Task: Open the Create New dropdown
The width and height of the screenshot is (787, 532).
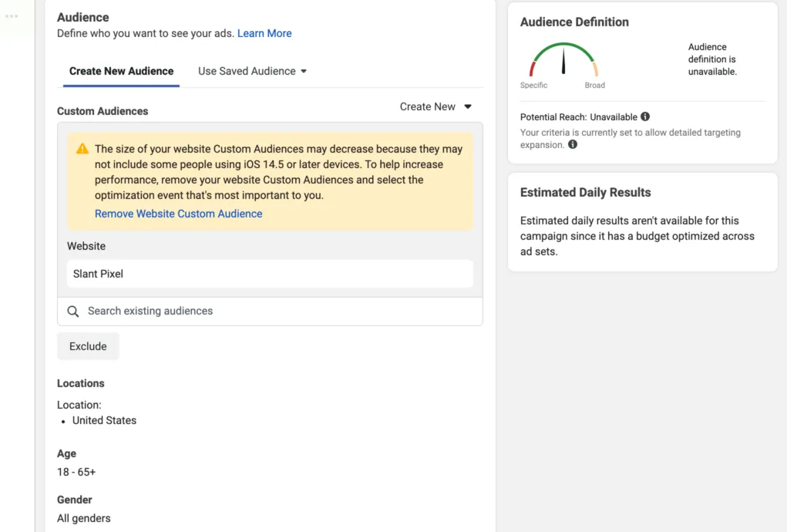Action: 436,106
